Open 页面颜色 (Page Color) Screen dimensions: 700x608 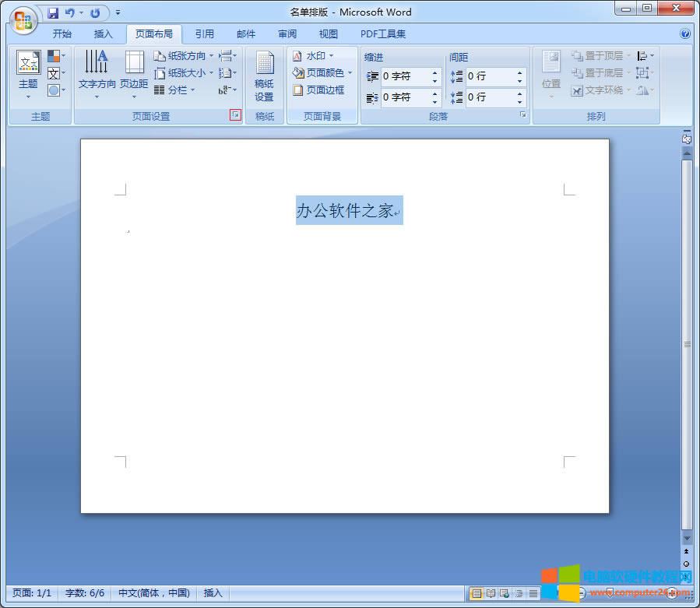point(318,72)
